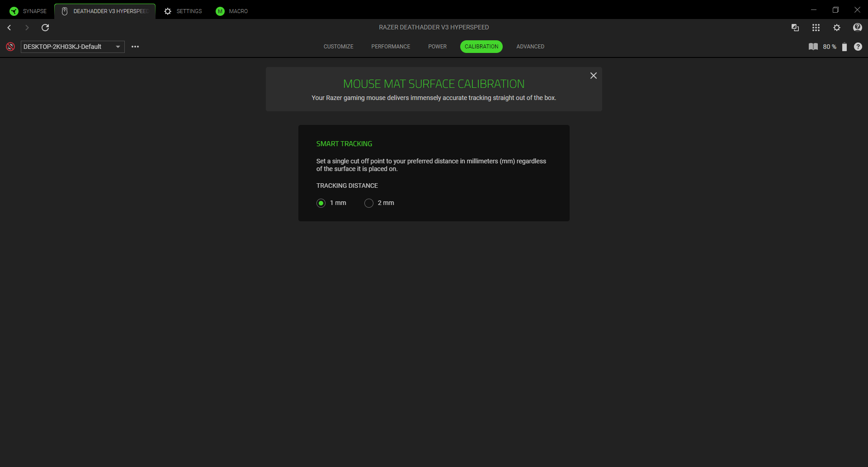Go to the Performance section
This screenshot has height=467, width=868.
(x=391, y=47)
